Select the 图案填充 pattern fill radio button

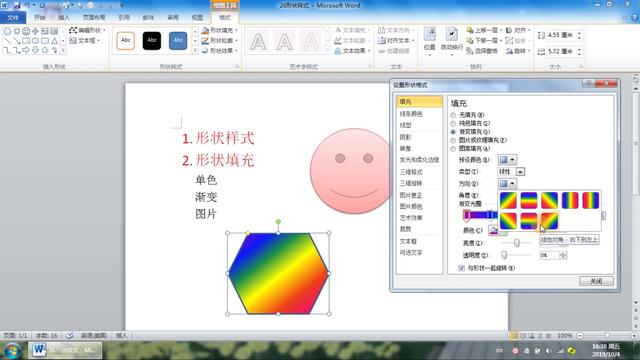tap(453, 149)
